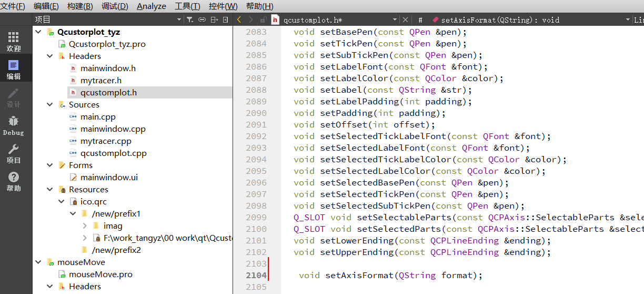Open qcustomplot.cpp in the project tree

coord(114,153)
